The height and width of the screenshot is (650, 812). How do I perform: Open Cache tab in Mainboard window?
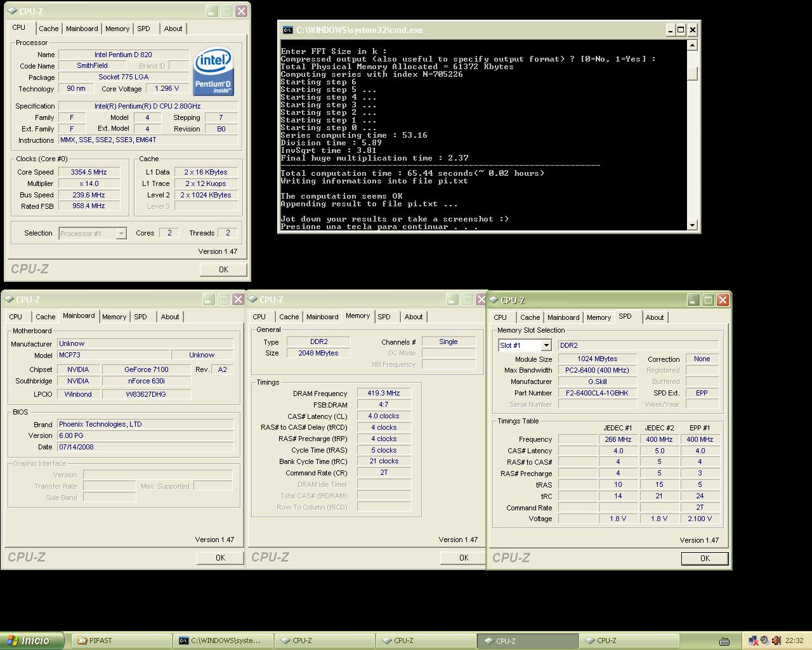pos(45,317)
